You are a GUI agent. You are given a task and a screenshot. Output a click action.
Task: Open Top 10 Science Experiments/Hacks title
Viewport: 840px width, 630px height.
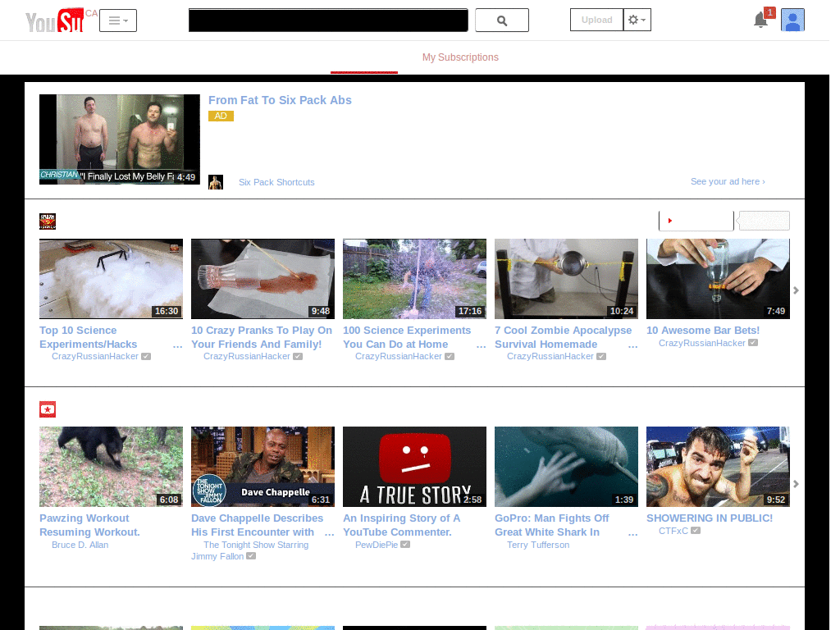(89, 337)
